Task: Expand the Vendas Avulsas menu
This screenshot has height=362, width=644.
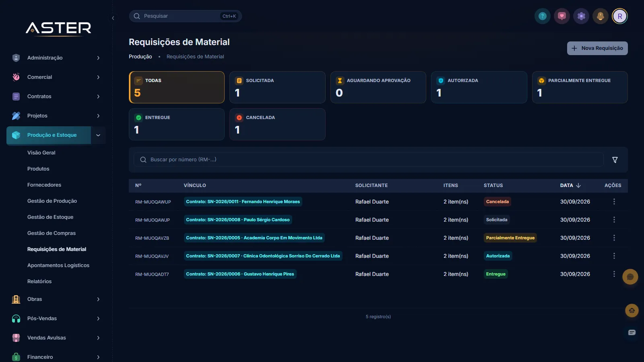Action: coord(56,338)
